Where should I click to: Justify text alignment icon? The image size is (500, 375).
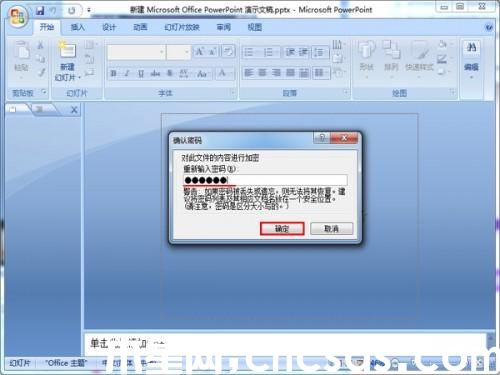(x=290, y=72)
